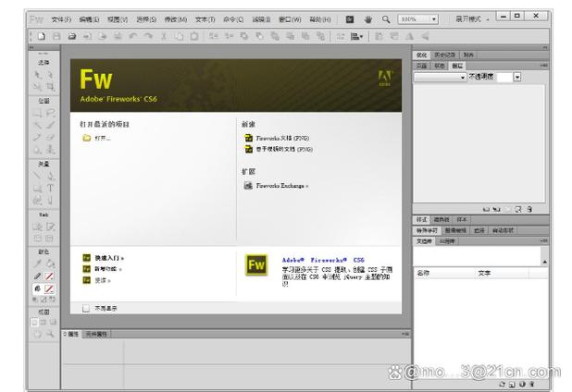Select the magnifier Zoom tool in menu bar
Viewport: 572px width, 392px height.
[386, 19]
